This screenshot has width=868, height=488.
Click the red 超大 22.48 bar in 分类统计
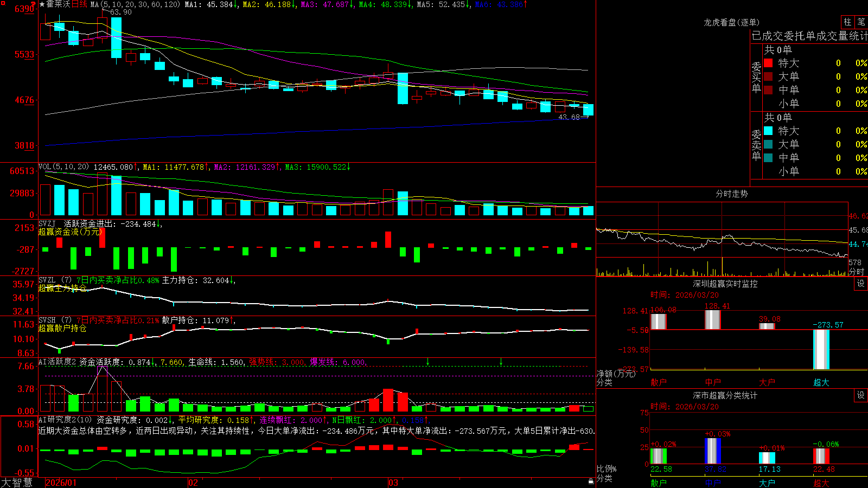pos(821,456)
